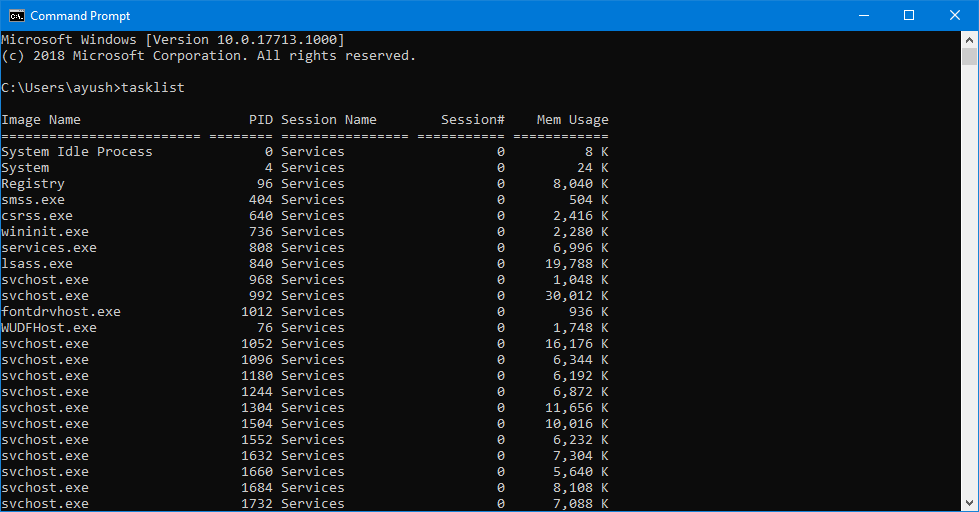Click PID value 1552

[257, 440]
